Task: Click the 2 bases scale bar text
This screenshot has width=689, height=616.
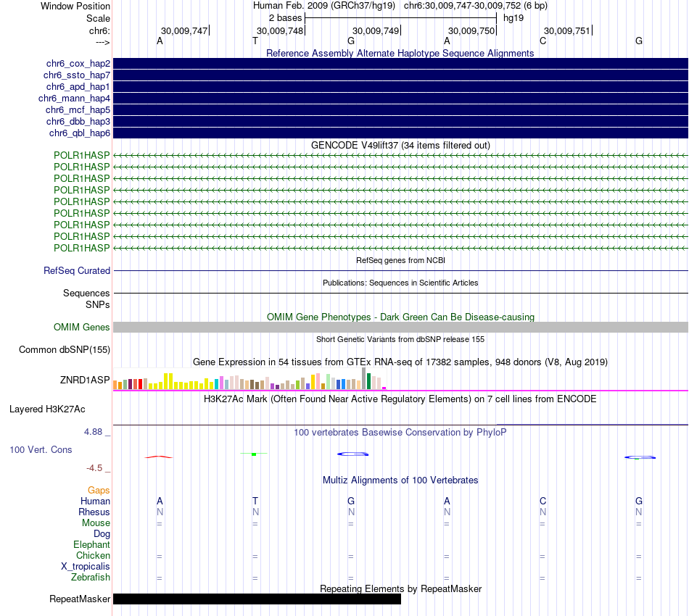Action: click(286, 18)
